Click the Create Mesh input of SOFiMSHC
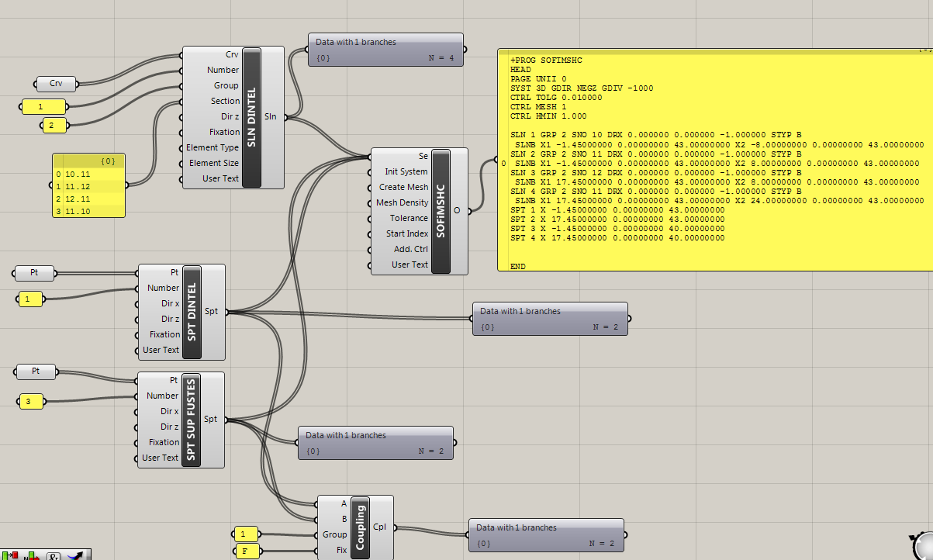The height and width of the screenshot is (560, 933). click(x=403, y=187)
